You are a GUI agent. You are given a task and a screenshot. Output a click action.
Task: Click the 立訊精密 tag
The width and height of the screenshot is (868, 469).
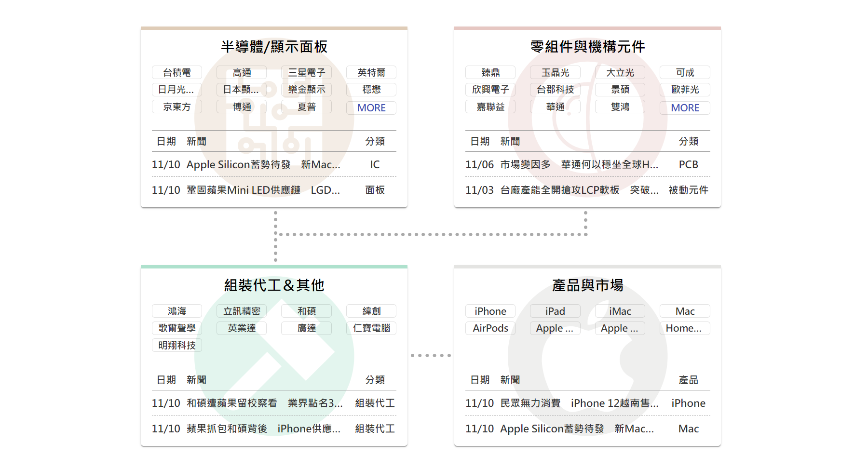point(242,311)
